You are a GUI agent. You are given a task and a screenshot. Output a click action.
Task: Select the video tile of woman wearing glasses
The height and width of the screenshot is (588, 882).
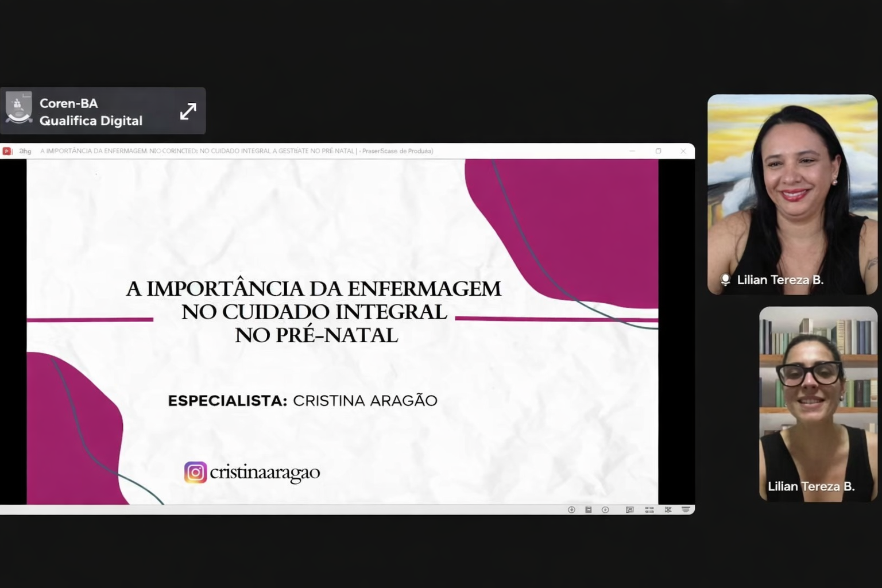point(818,403)
